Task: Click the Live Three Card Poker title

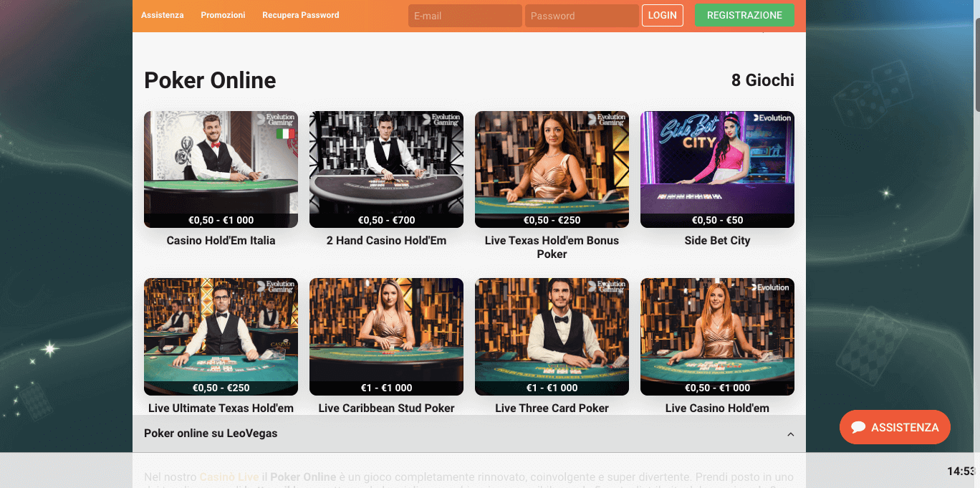Action: click(x=552, y=408)
